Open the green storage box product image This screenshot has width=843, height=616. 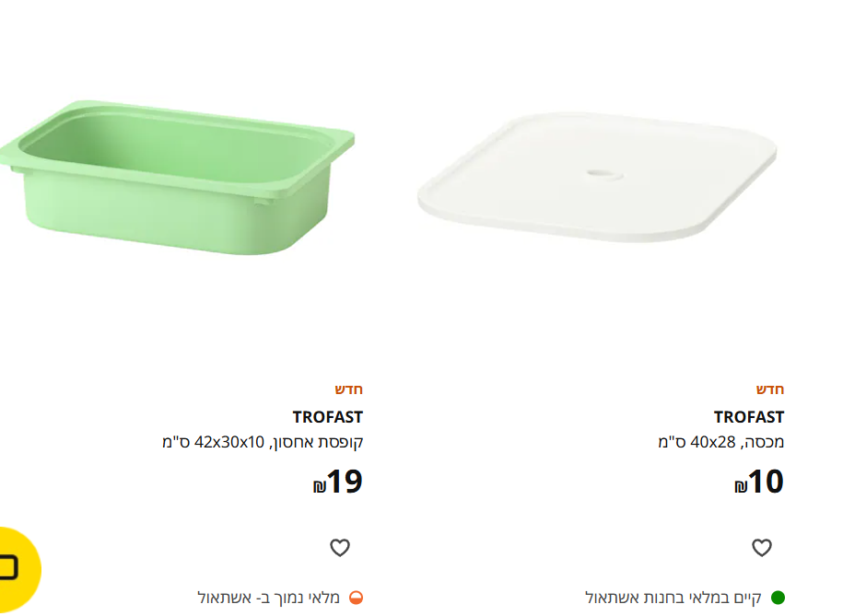[175, 175]
